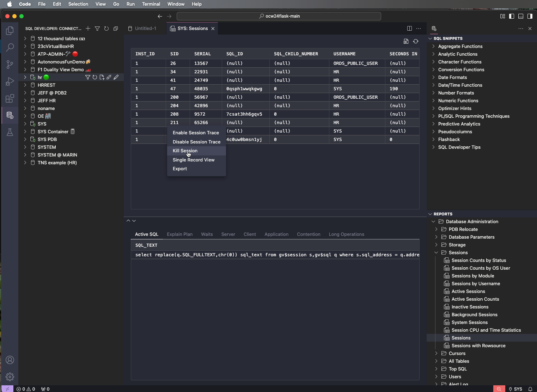
Task: Open Sessions with Rowsource report
Action: pyautogui.click(x=478, y=345)
